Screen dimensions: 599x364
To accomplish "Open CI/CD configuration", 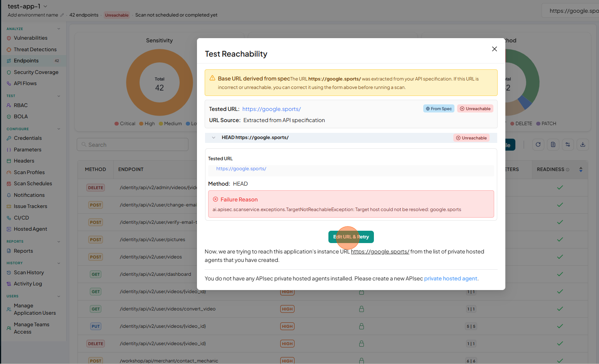I will click(x=22, y=218).
